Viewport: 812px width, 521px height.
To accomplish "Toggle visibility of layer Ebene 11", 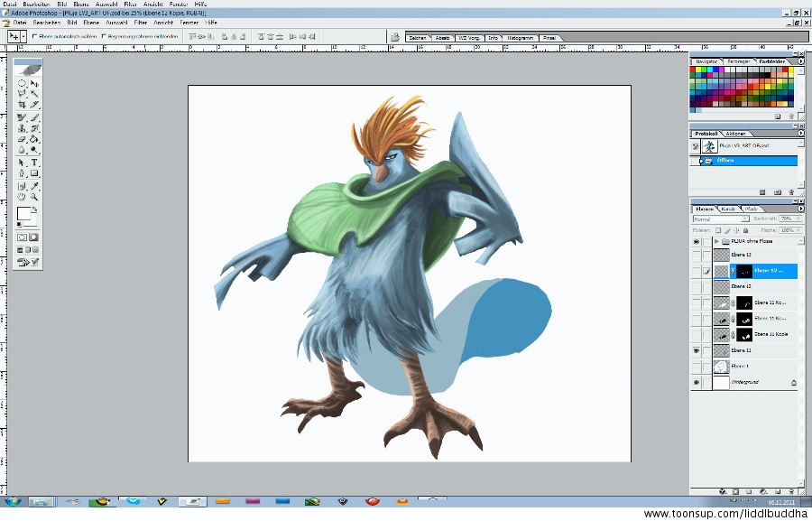I will coord(696,349).
